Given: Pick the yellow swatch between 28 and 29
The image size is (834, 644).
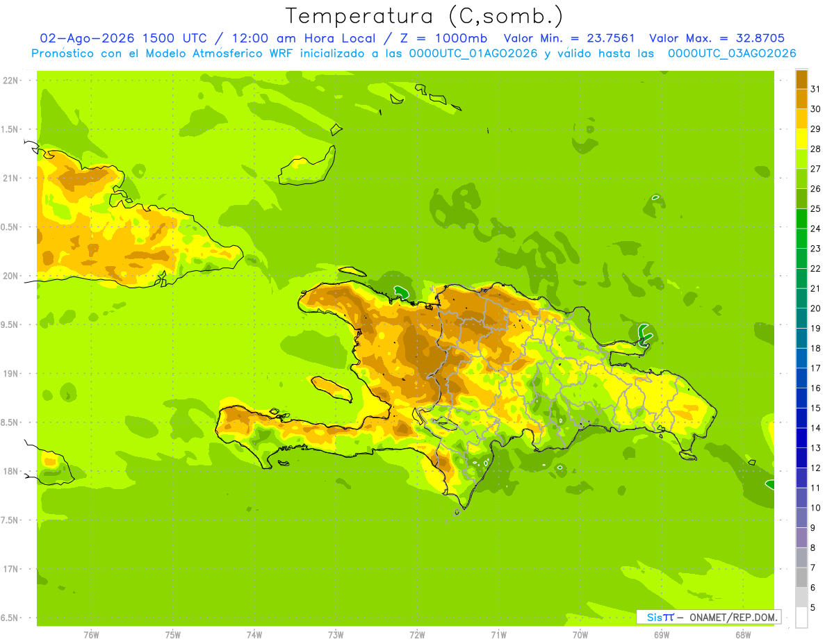Looking at the screenshot, I should pyautogui.click(x=801, y=139).
